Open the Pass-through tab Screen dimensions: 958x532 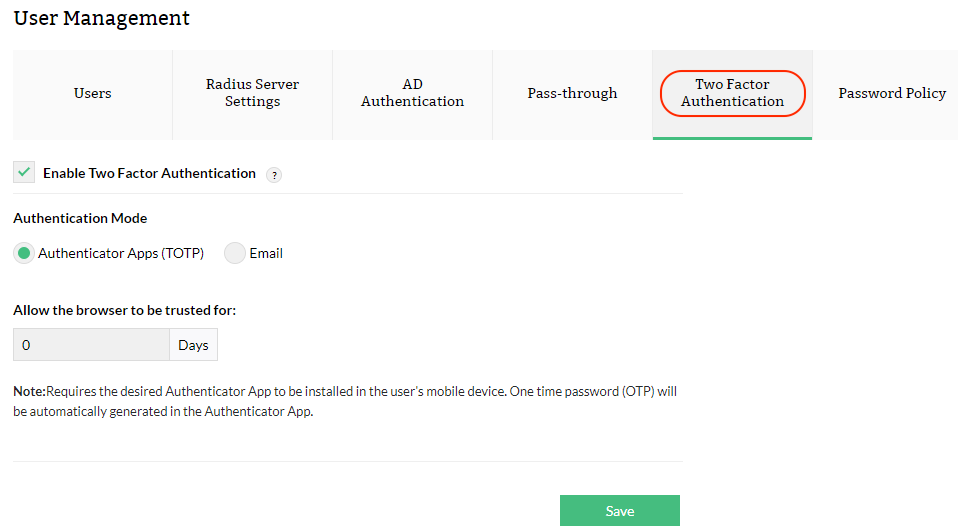(572, 94)
